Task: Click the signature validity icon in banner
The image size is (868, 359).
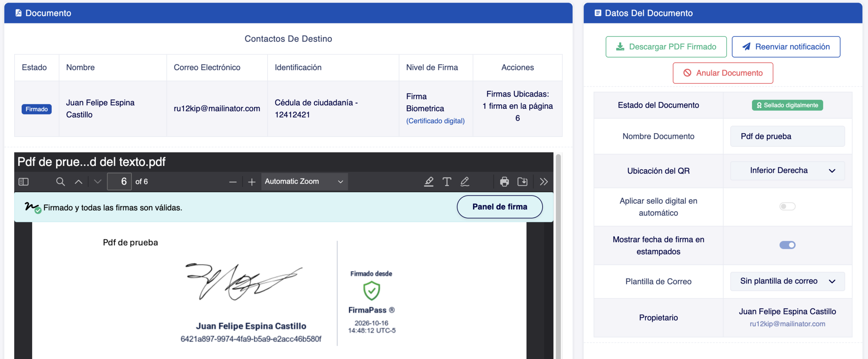Action: (x=33, y=207)
